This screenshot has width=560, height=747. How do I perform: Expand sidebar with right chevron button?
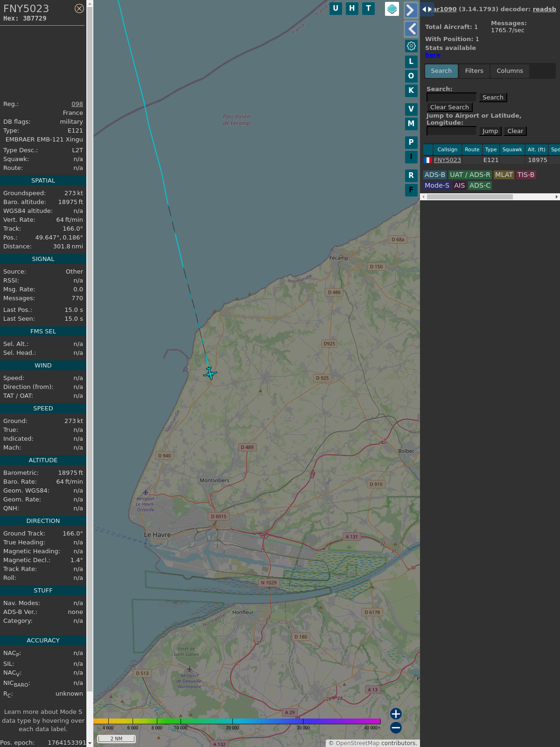click(411, 10)
